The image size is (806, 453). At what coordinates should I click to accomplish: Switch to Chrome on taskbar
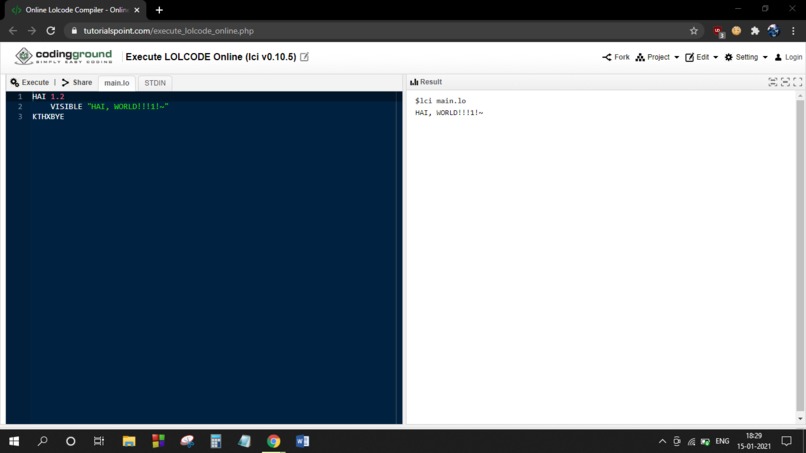pos(273,441)
